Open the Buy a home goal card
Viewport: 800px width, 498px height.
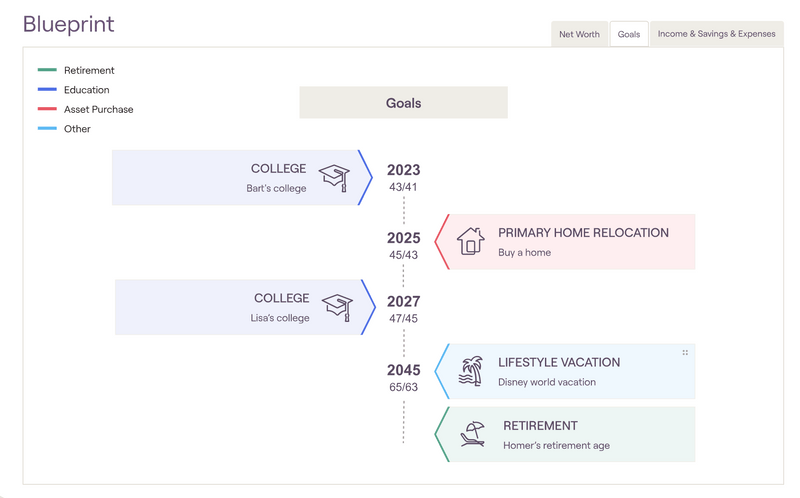[580, 242]
